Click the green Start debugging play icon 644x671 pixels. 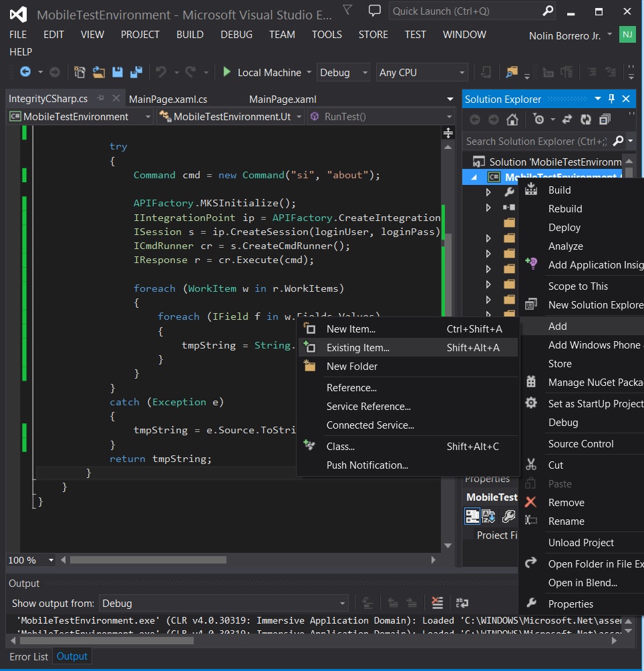pyautogui.click(x=227, y=72)
